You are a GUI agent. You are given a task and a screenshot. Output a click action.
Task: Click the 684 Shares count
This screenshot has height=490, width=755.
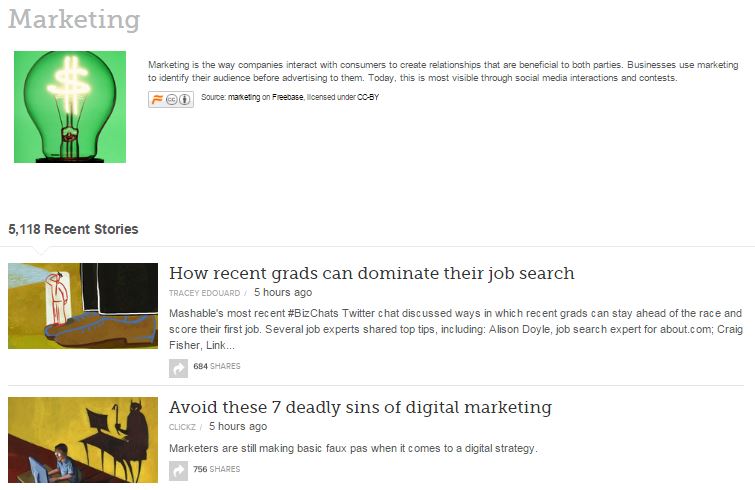pyautogui.click(x=217, y=366)
